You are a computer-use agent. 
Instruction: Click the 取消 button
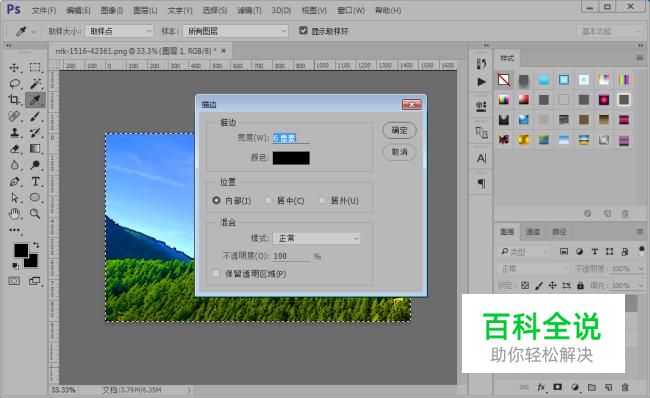coord(399,152)
